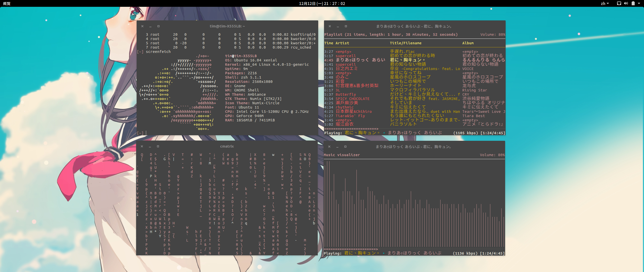Select the 日本群星&Chihiro artist row

[415, 112]
